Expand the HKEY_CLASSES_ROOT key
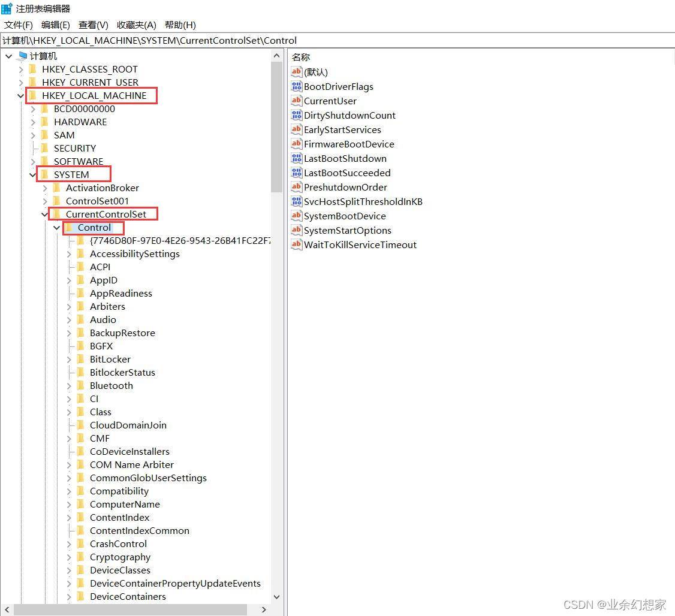 [x=21, y=69]
